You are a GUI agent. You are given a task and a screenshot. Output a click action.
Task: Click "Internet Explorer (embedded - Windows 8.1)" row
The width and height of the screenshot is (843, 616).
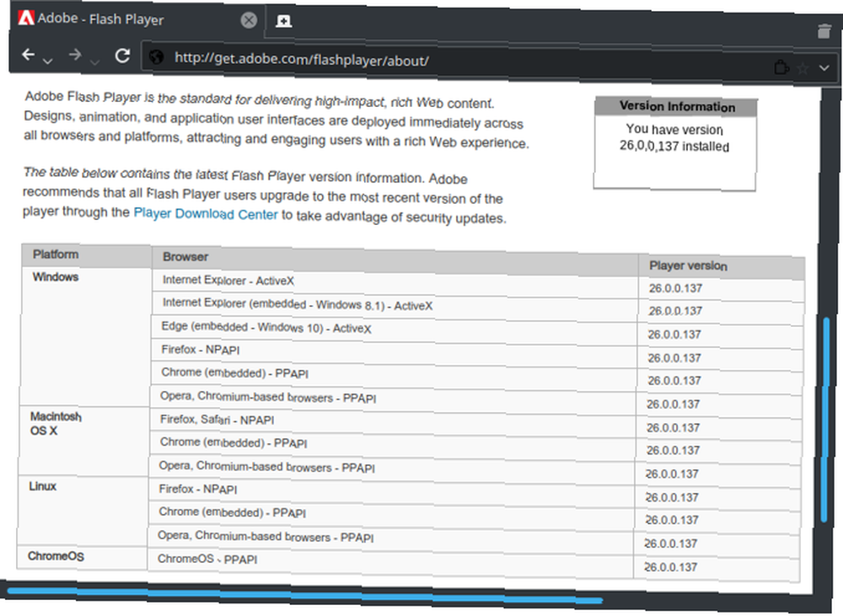tap(395, 307)
